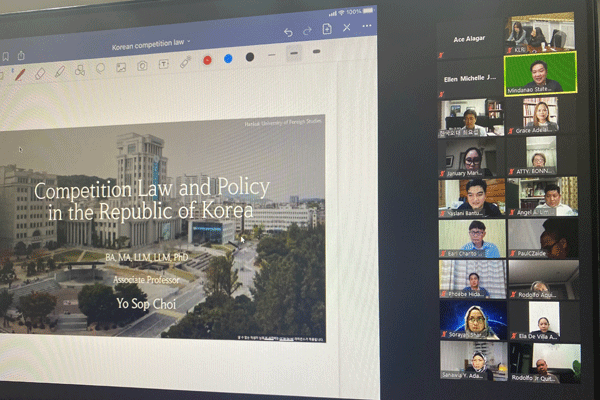
Task: Select the Phoebe Hida... video tile
Action: pos(473,279)
